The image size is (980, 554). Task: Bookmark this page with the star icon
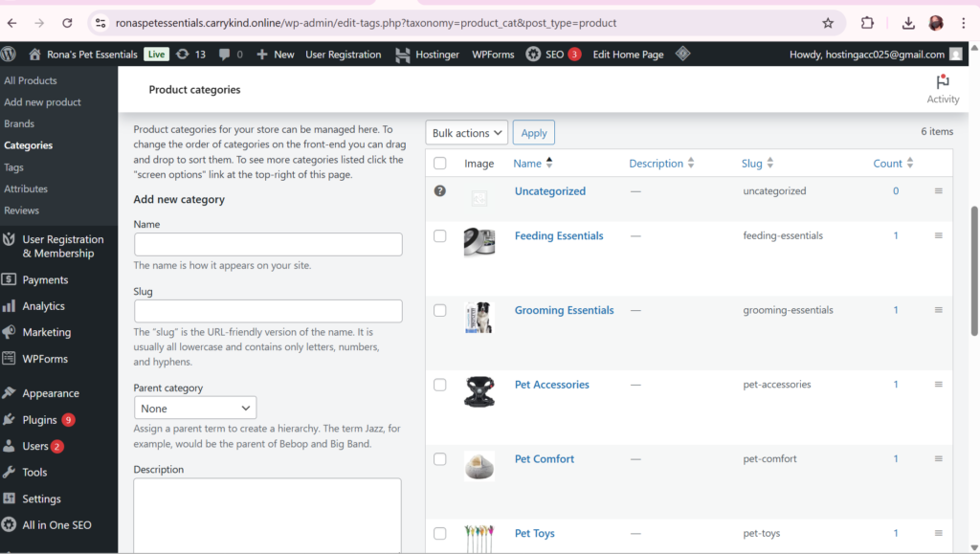click(828, 23)
